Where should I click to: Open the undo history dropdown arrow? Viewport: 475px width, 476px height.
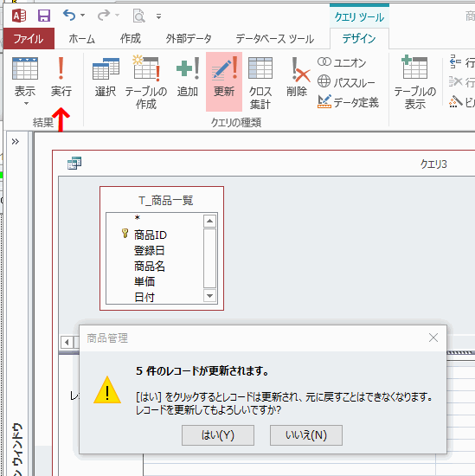tap(82, 15)
